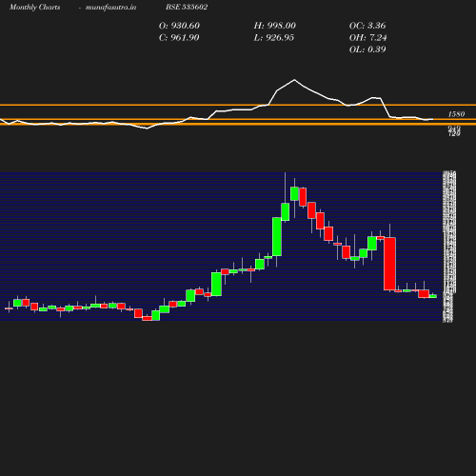Select the "BSE 535602" symbol text

pos(187,7)
